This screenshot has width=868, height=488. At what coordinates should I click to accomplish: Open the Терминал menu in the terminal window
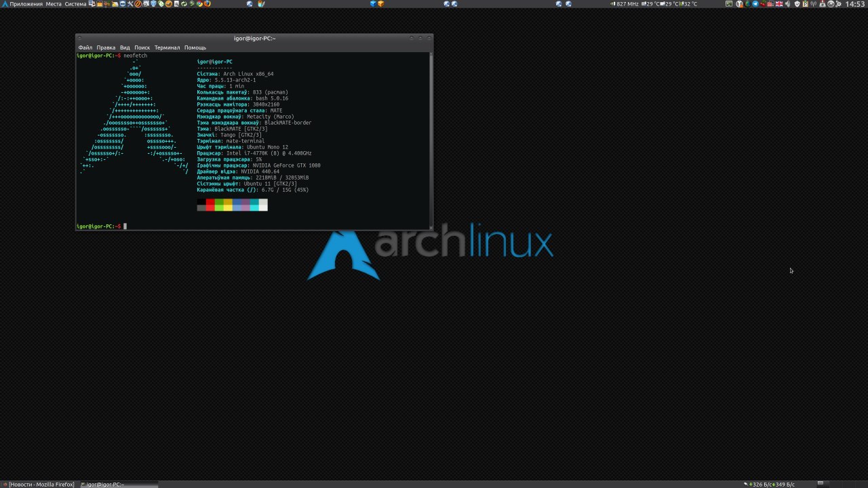167,47
